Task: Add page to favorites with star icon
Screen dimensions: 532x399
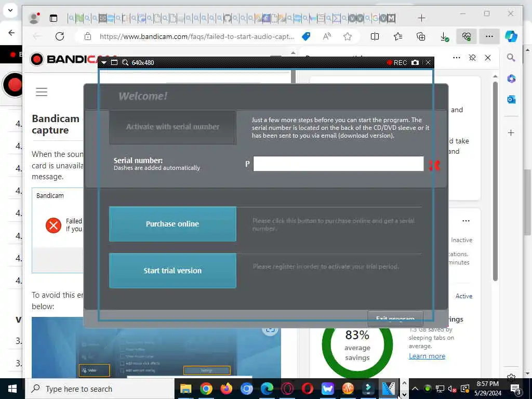Action: [348, 36]
